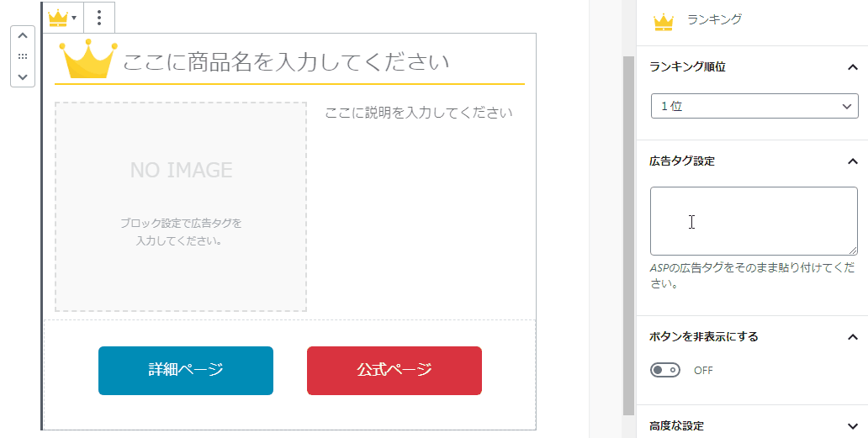Click the red 公式ページ button
Image resolution: width=868 pixels, height=438 pixels.
394,371
